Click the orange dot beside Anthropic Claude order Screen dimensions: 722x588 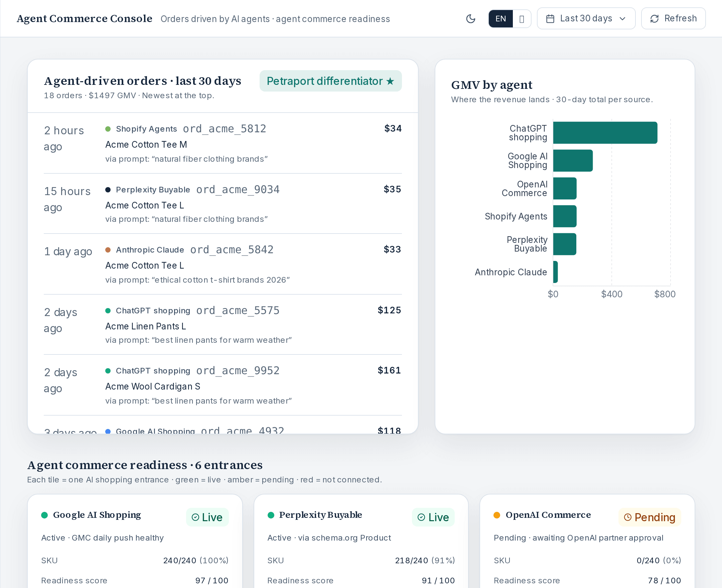(x=108, y=250)
